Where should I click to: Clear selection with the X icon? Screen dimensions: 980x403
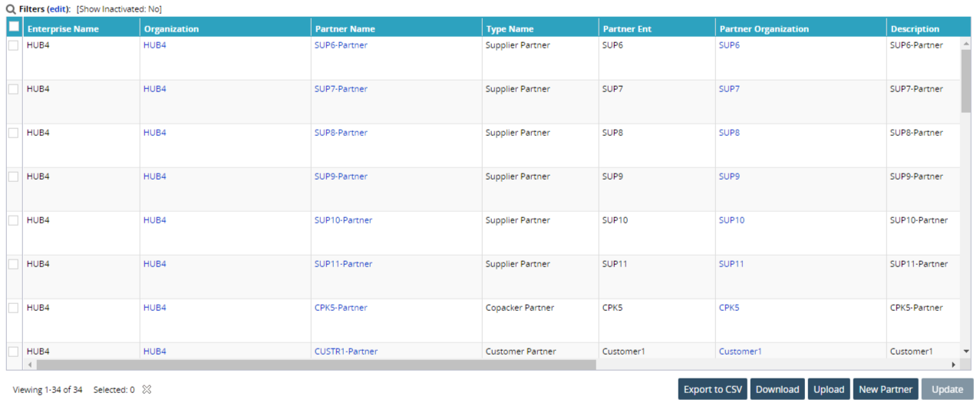point(147,389)
